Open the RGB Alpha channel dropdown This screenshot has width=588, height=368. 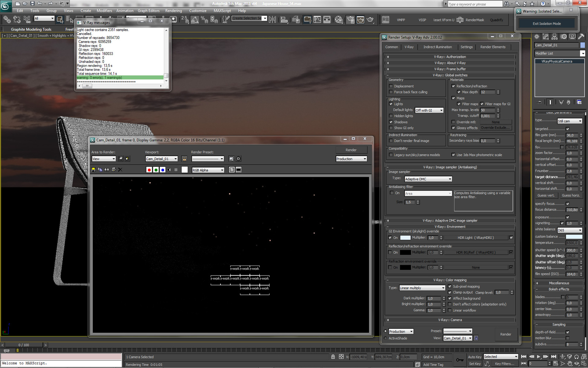pyautogui.click(x=208, y=170)
